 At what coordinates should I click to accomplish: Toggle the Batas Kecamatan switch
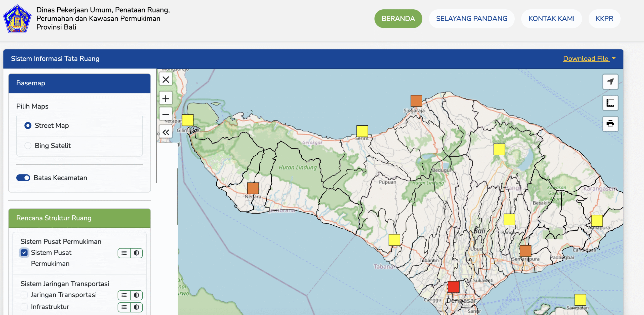click(x=23, y=178)
